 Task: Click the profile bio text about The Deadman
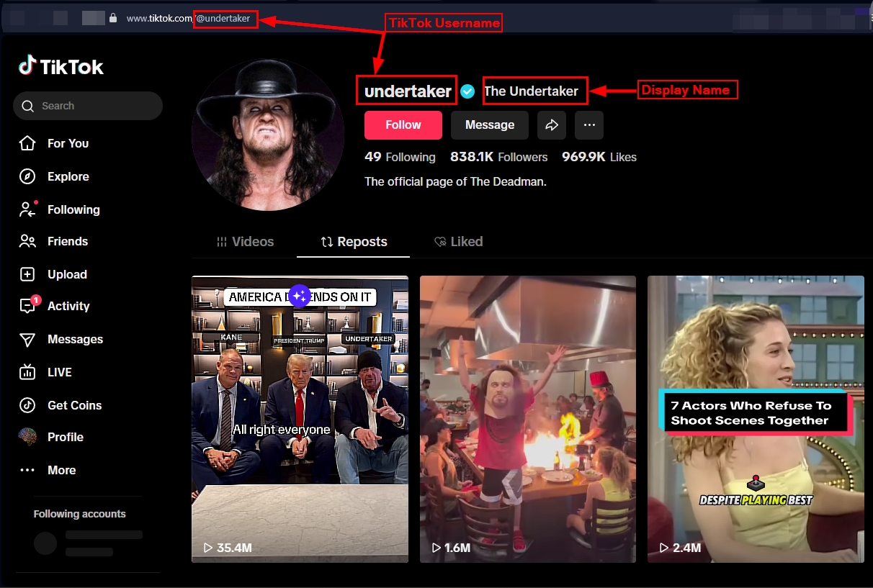click(455, 181)
